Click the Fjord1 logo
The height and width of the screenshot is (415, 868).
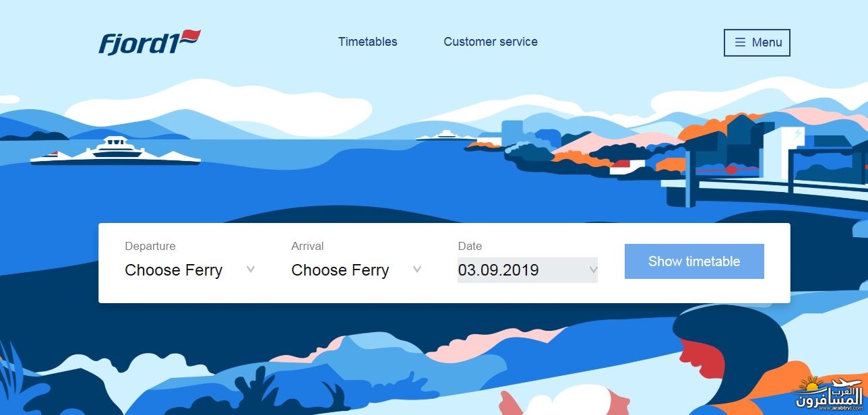coord(150,42)
